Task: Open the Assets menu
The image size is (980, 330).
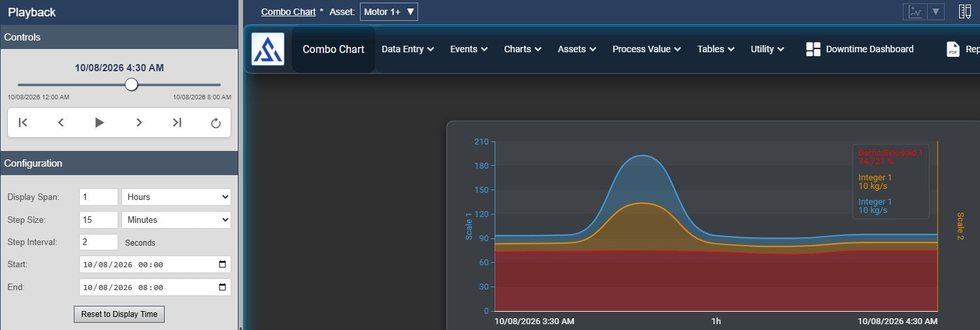Action: (577, 49)
